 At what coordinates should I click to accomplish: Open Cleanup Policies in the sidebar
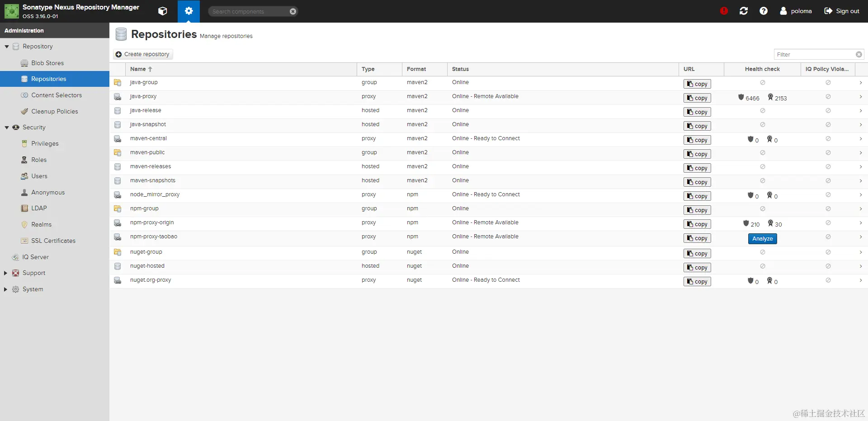pyautogui.click(x=55, y=111)
